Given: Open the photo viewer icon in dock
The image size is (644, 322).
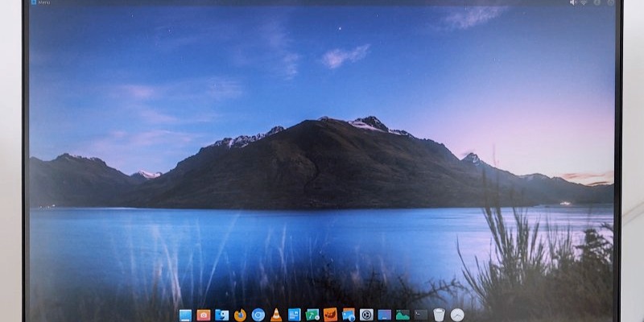Looking at the screenshot, I should pos(349,315).
